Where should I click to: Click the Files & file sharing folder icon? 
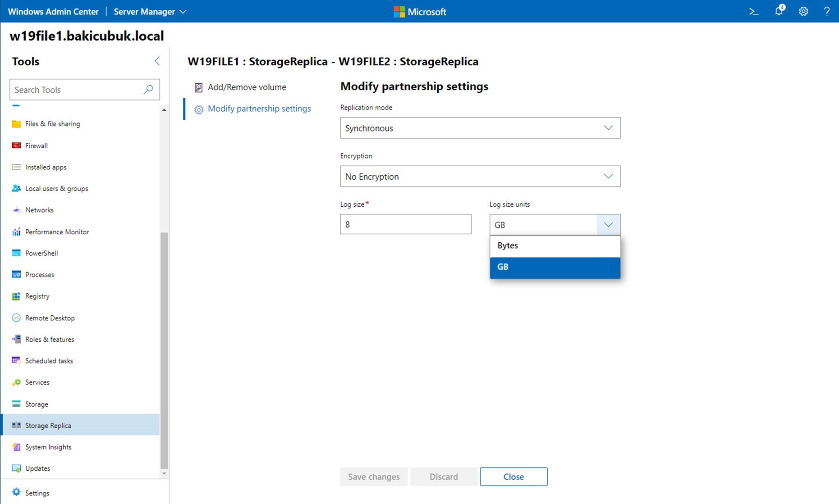(16, 124)
